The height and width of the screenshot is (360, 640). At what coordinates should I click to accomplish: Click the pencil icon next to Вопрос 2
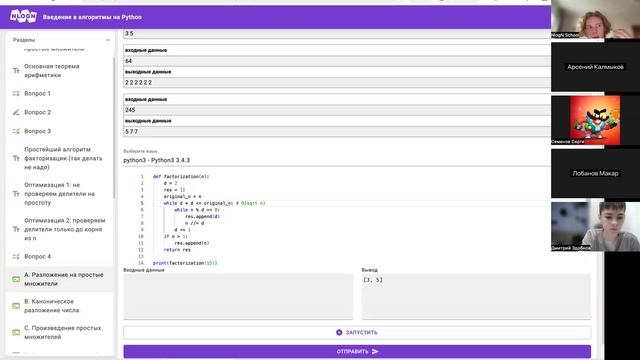point(16,112)
